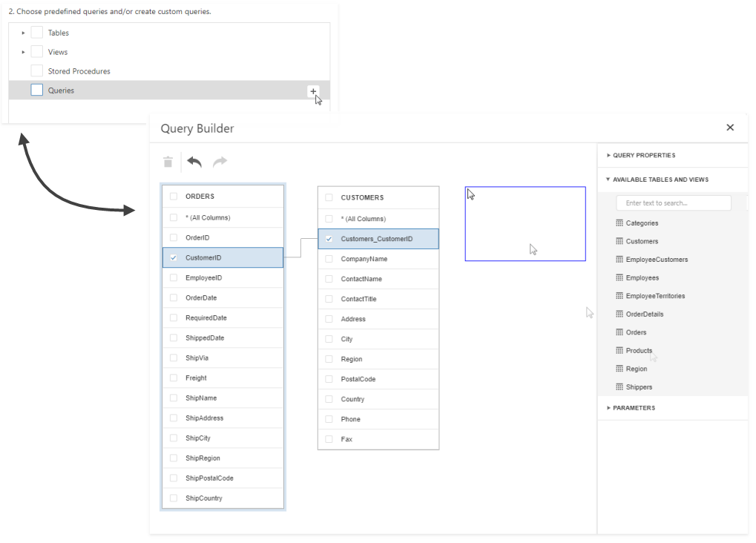The image size is (756, 543).
Task: Select the Categories table icon
Action: pyautogui.click(x=619, y=223)
